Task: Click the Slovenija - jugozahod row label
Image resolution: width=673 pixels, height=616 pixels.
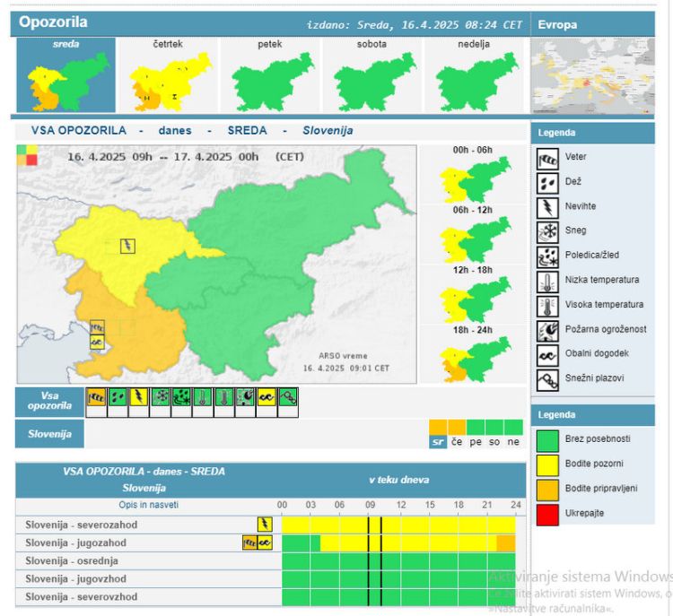Action: 76,542
